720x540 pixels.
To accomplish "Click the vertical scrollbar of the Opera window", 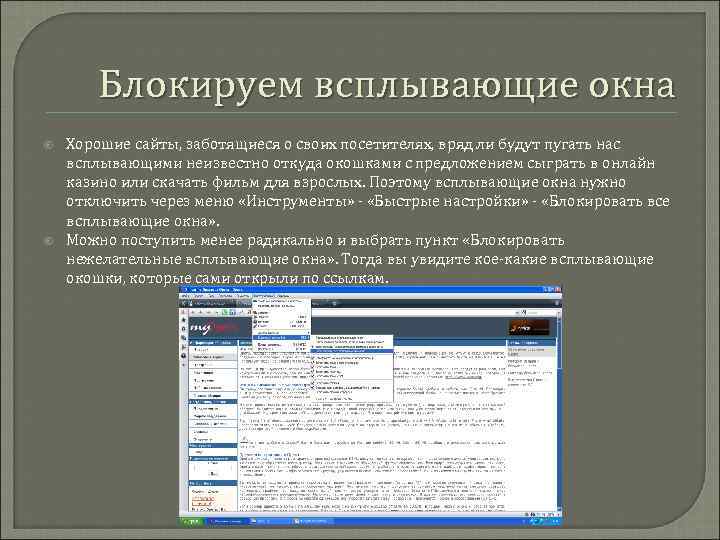I will (559, 413).
